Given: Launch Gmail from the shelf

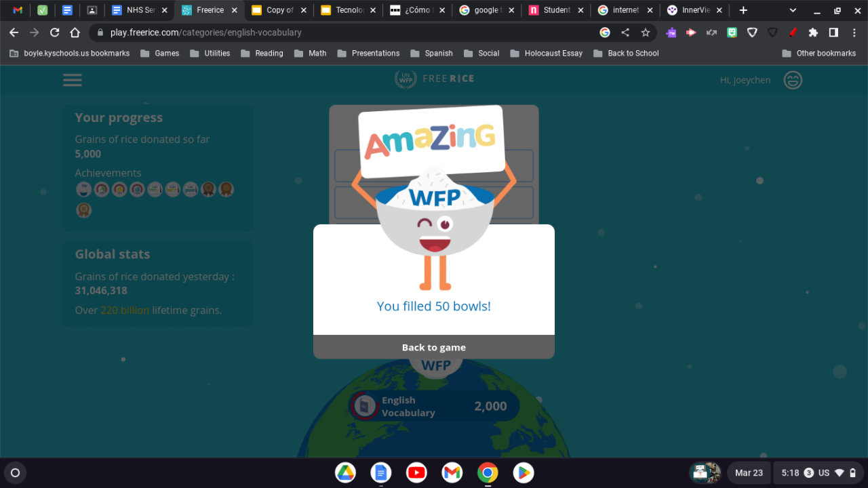Looking at the screenshot, I should pos(452,473).
